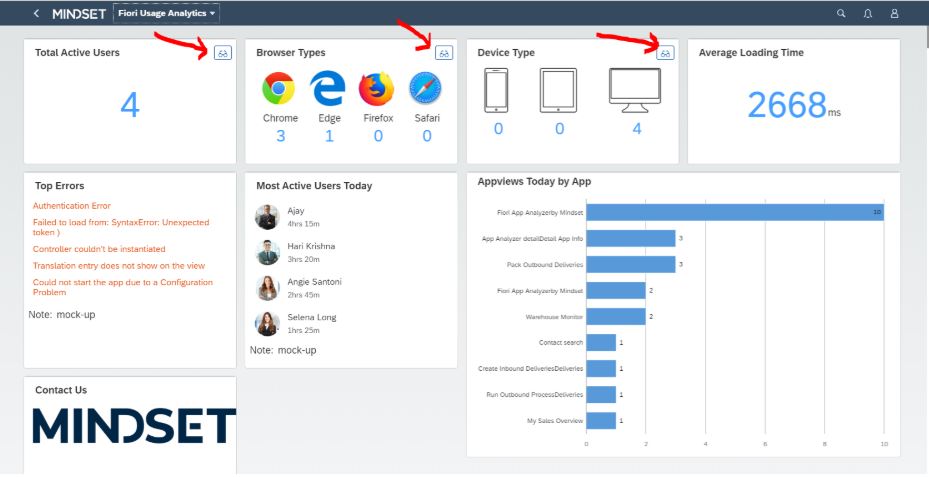The width and height of the screenshot is (929, 477).
Task: Click the Edge count 1
Action: click(329, 136)
